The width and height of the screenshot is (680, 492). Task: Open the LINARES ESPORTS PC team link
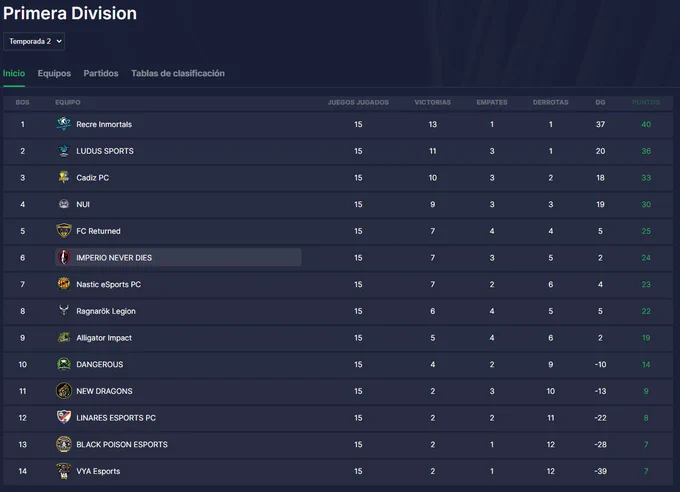pyautogui.click(x=116, y=418)
